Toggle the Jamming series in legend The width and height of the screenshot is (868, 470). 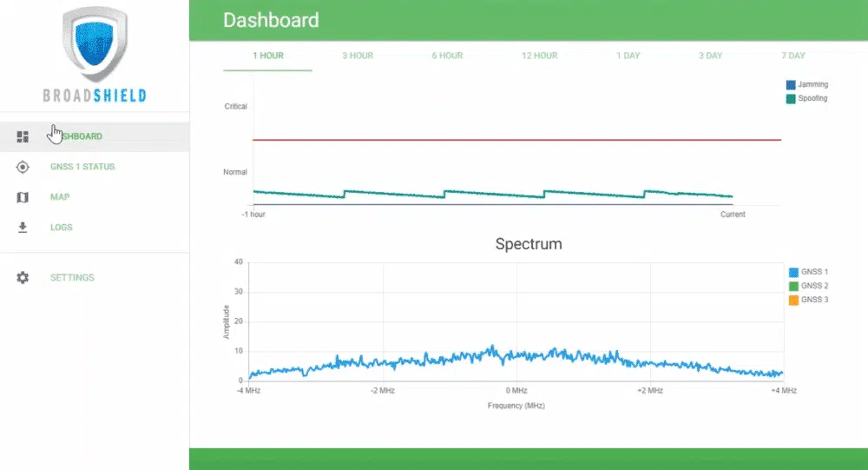coord(791,85)
